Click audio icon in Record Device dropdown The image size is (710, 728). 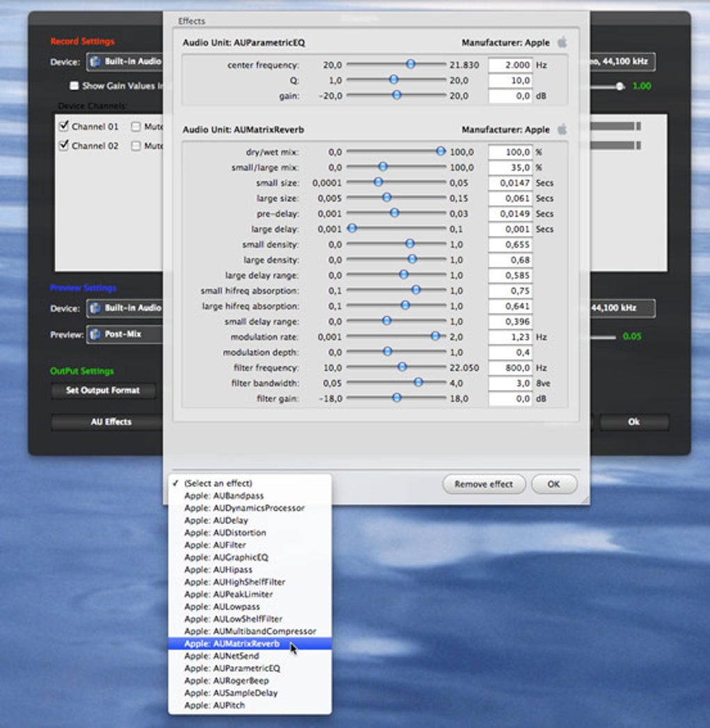[x=95, y=61]
